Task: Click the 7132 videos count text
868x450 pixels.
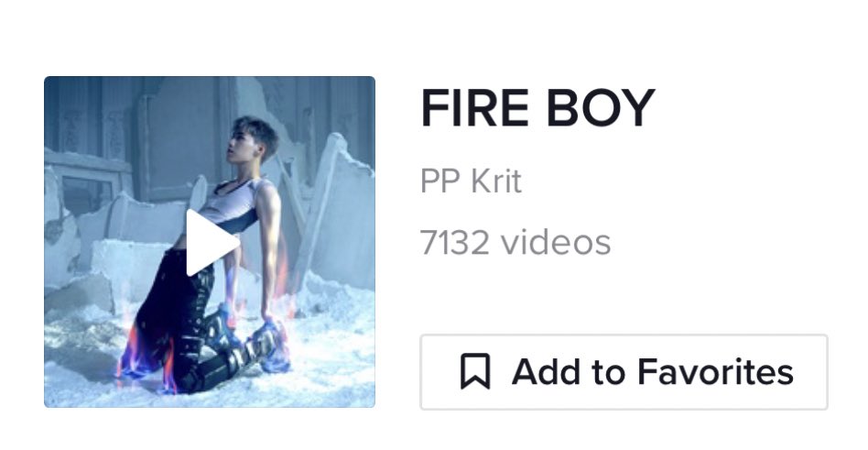Action: click(x=515, y=242)
